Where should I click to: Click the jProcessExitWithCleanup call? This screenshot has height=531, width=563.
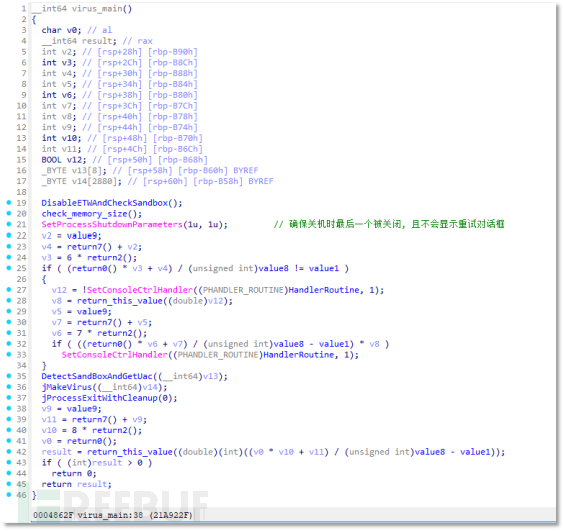99,398
